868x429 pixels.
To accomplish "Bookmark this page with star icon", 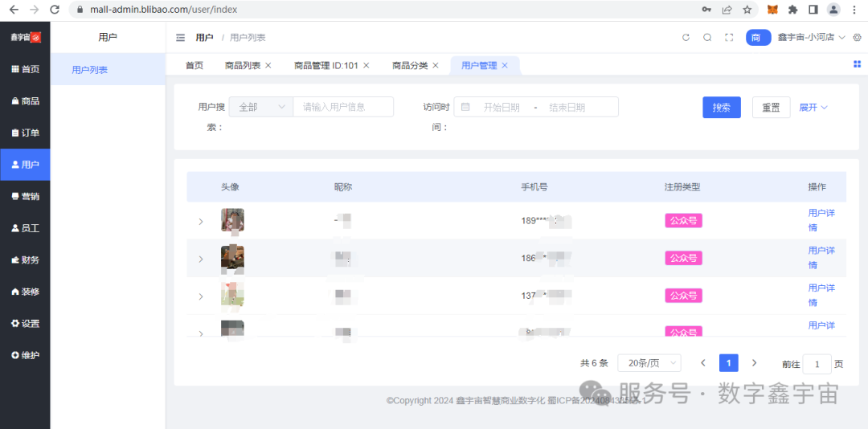I will pyautogui.click(x=747, y=10).
